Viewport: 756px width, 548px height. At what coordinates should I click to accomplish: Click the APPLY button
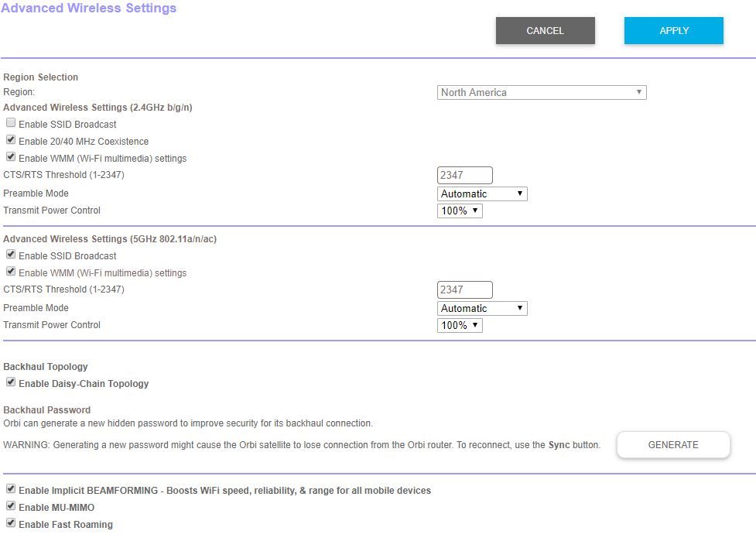coord(673,31)
